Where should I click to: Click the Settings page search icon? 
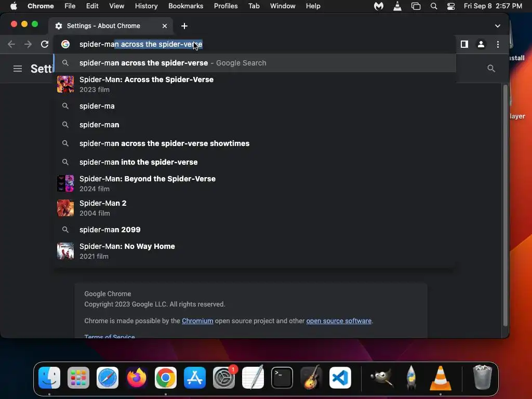(491, 68)
